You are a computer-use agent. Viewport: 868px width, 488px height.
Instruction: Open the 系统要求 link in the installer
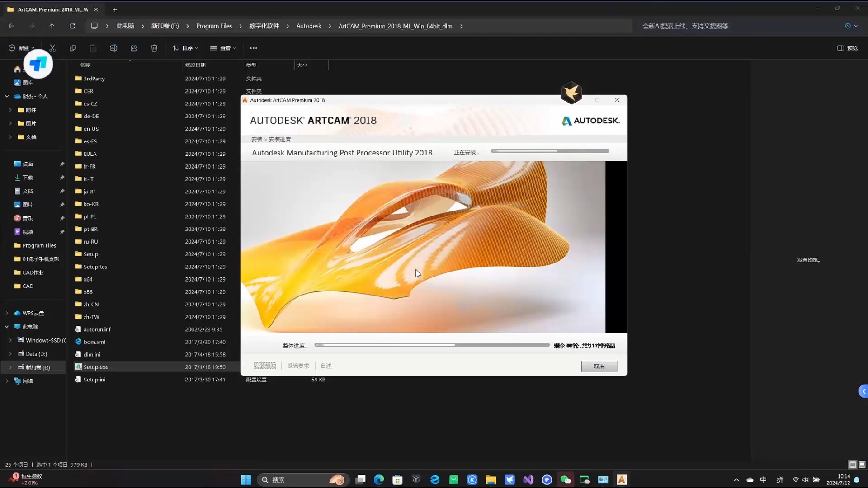(297, 366)
